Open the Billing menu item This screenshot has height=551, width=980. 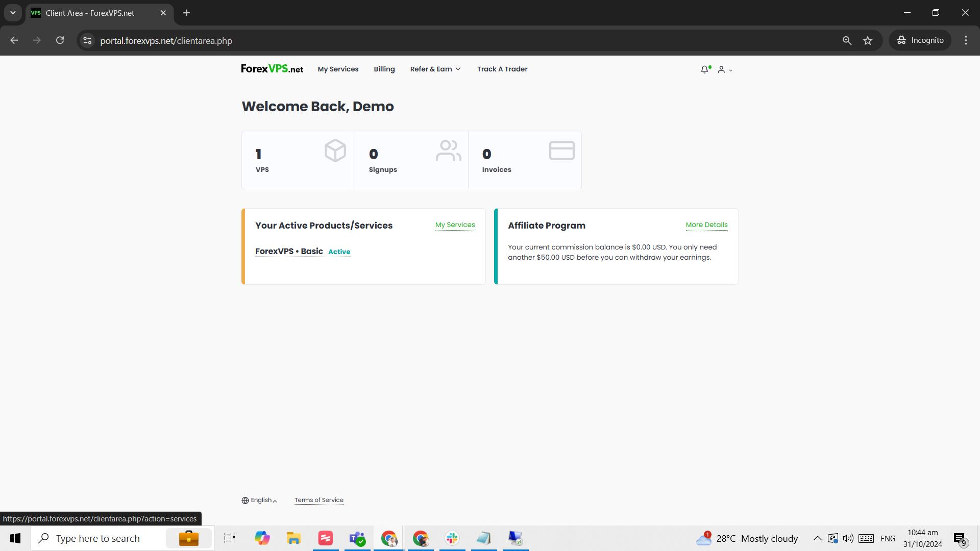coord(384,69)
